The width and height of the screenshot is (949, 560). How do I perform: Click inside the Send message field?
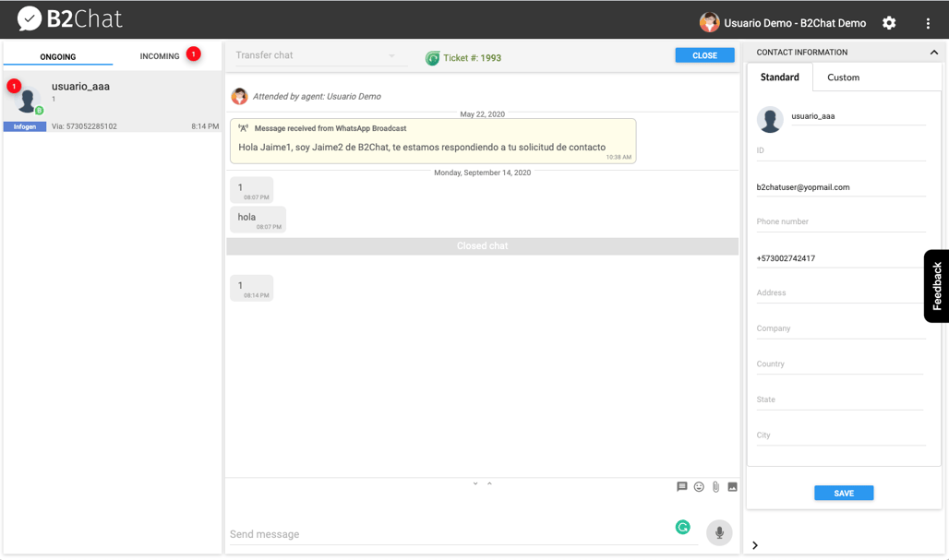click(415, 533)
